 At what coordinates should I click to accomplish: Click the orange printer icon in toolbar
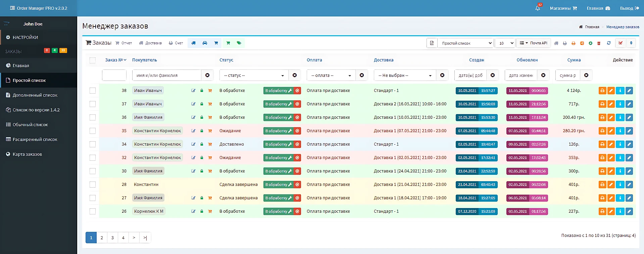click(x=573, y=43)
